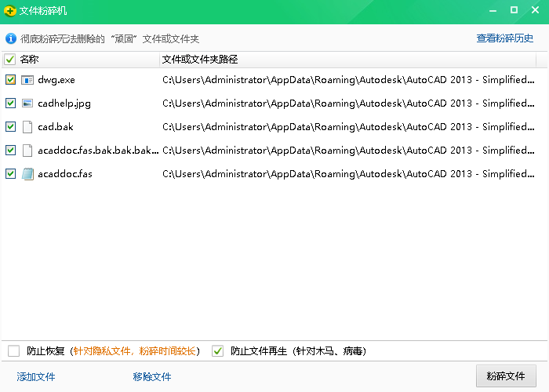The width and height of the screenshot is (549, 392).
Task: Toggle the select-all checkbox in header
Action: [x=10, y=60]
